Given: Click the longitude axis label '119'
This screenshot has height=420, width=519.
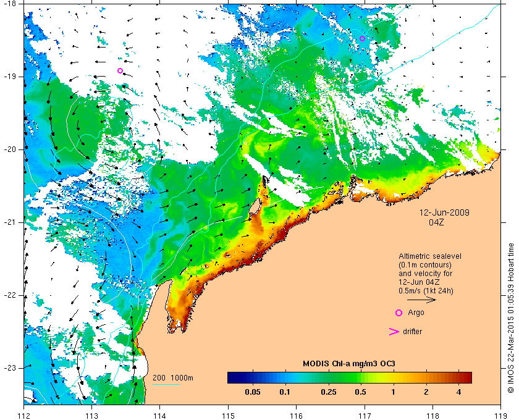Looking at the screenshot, I should 501,415.
